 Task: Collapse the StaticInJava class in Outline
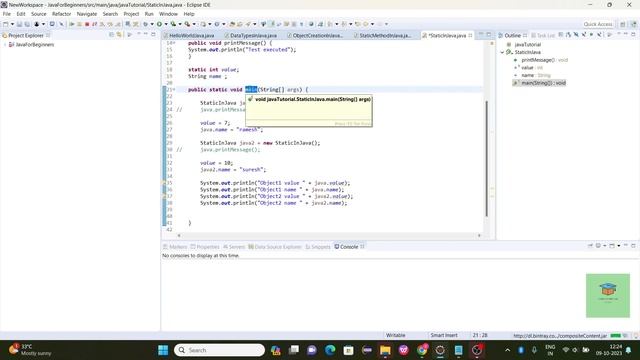[502, 52]
